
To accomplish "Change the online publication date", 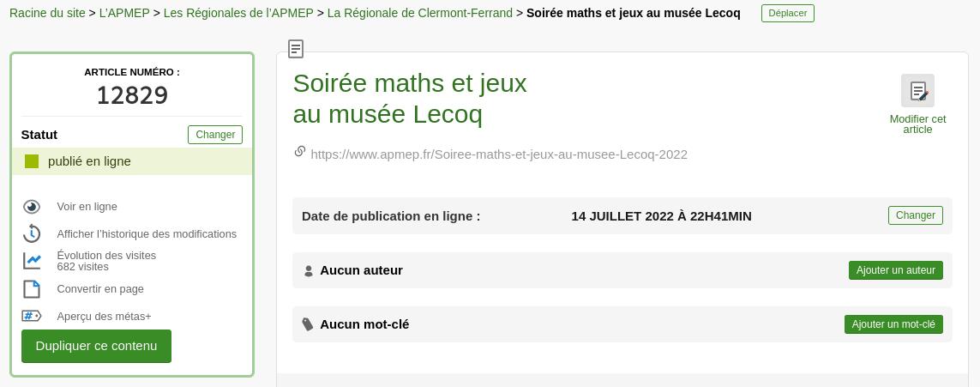I will click(x=915, y=215).
